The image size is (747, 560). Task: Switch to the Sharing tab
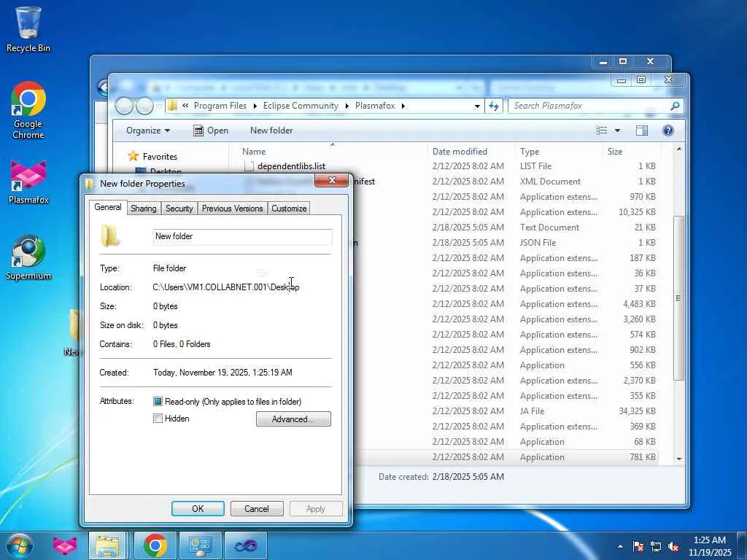point(144,209)
